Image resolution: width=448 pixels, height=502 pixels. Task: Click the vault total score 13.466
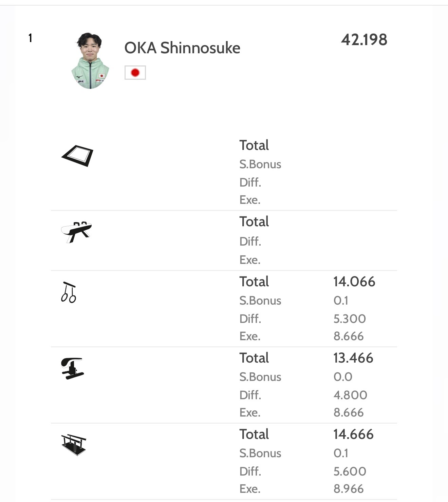pos(353,358)
